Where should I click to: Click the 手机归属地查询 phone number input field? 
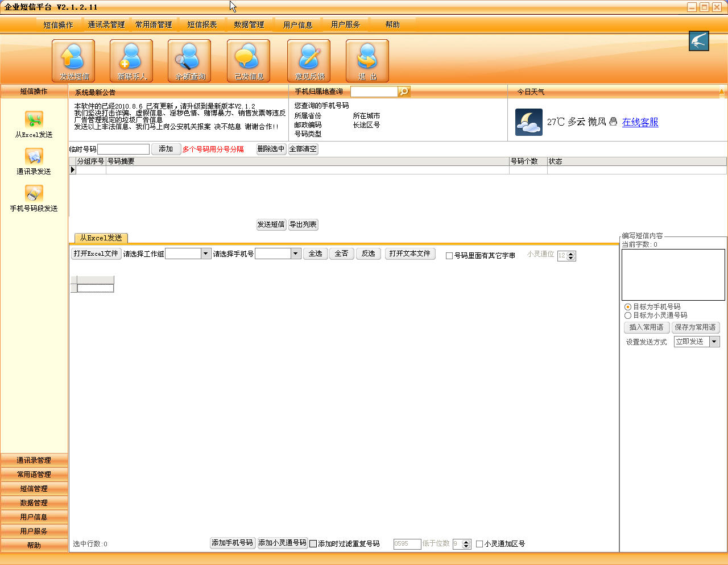374,92
